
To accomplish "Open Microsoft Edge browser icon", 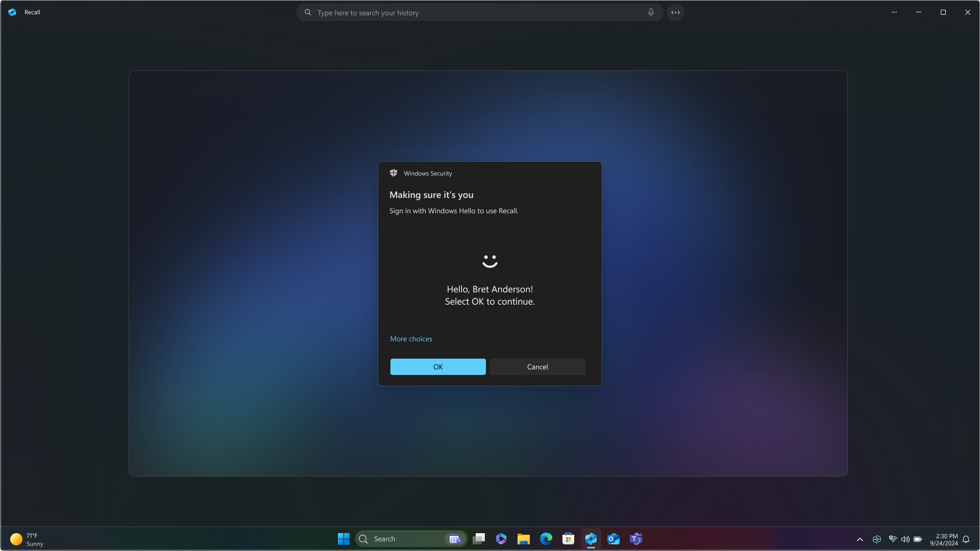I will click(x=547, y=538).
